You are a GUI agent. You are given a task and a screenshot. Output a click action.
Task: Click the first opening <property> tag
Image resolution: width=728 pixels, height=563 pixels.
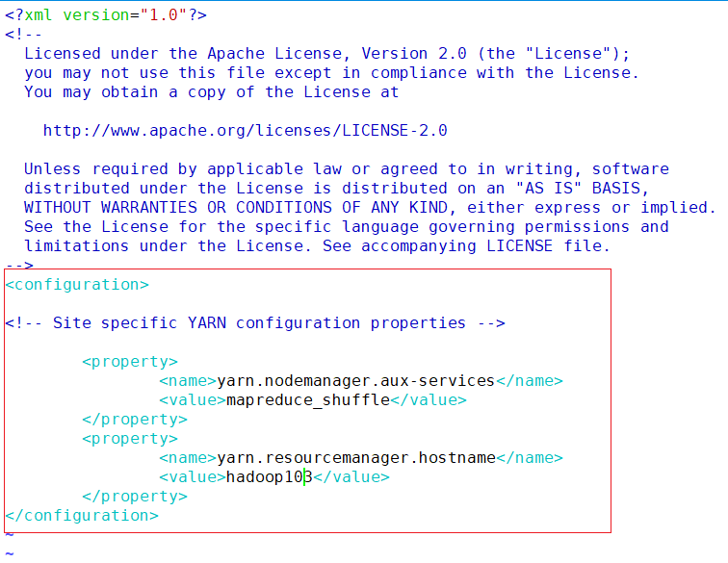130,362
